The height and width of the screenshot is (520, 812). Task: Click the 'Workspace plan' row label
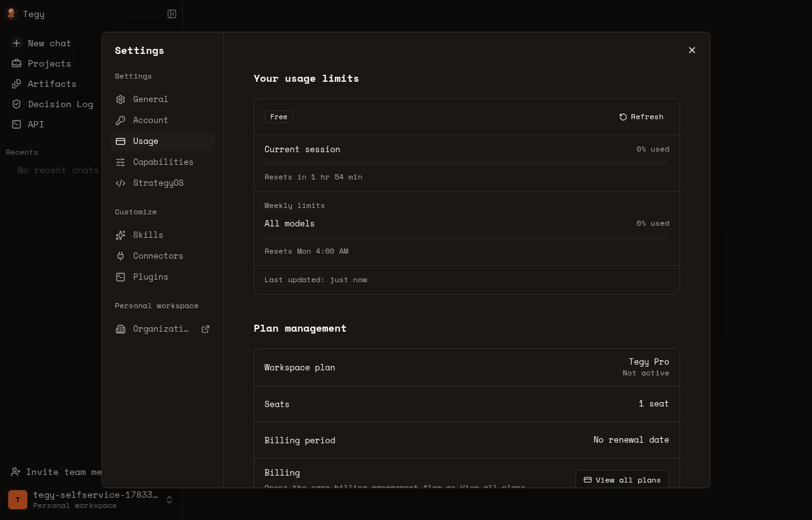[x=299, y=367]
